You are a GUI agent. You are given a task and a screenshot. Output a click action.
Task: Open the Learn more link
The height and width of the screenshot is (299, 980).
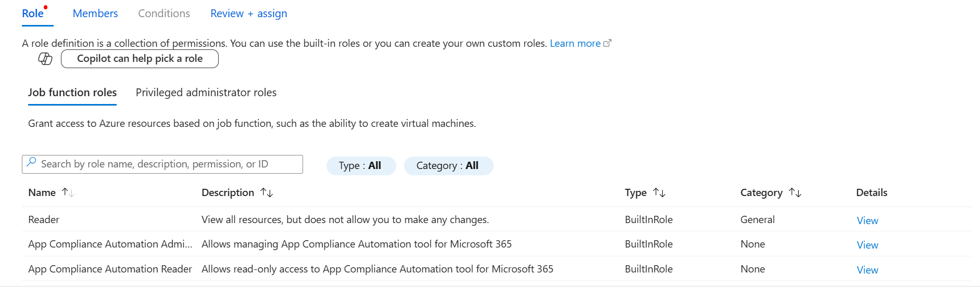coord(575,43)
